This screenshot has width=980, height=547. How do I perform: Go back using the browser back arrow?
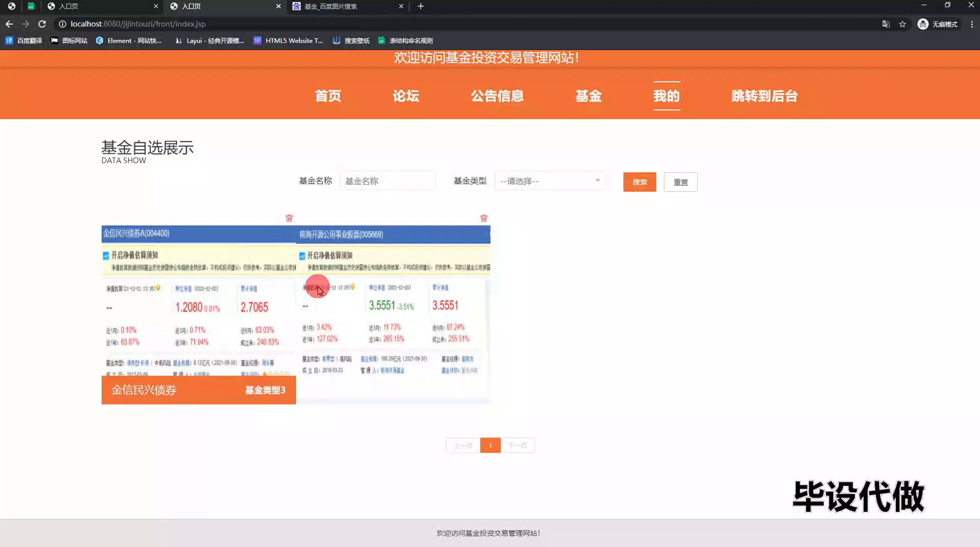9,24
